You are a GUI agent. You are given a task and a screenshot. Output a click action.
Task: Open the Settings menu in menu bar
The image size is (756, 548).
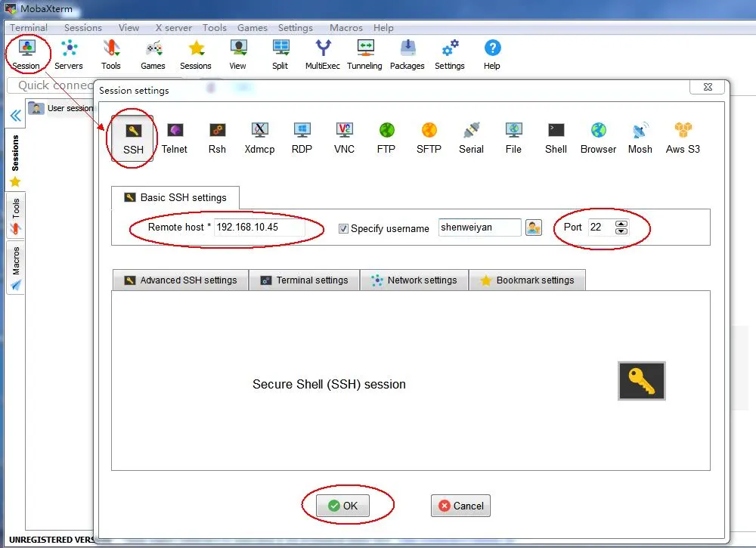pos(296,28)
